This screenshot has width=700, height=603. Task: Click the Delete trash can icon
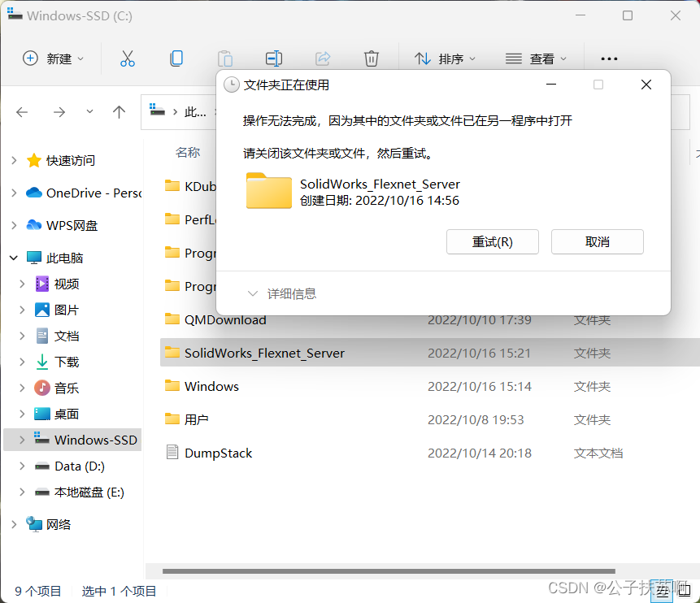pos(372,59)
